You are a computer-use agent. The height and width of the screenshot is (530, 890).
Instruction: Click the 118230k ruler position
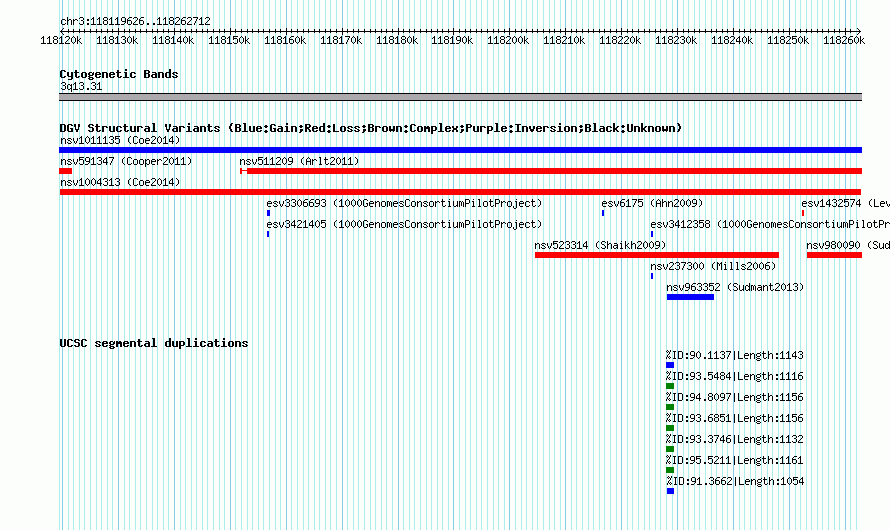[676, 40]
